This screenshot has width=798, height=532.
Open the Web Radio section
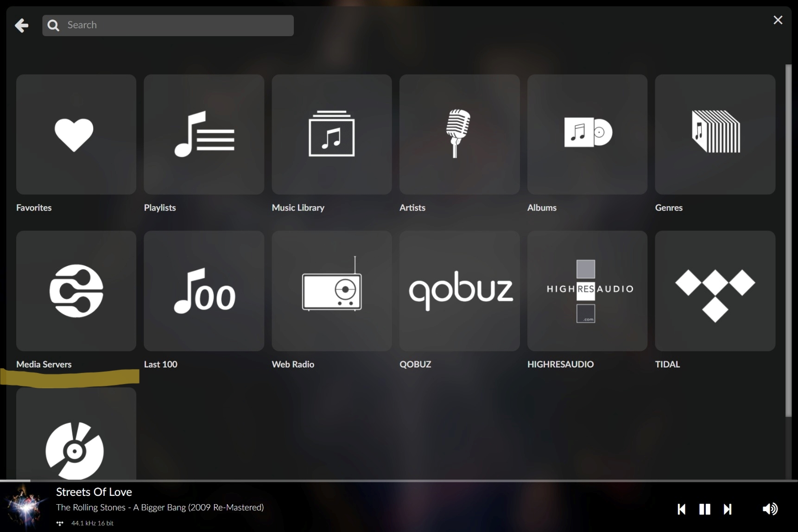pyautogui.click(x=331, y=291)
